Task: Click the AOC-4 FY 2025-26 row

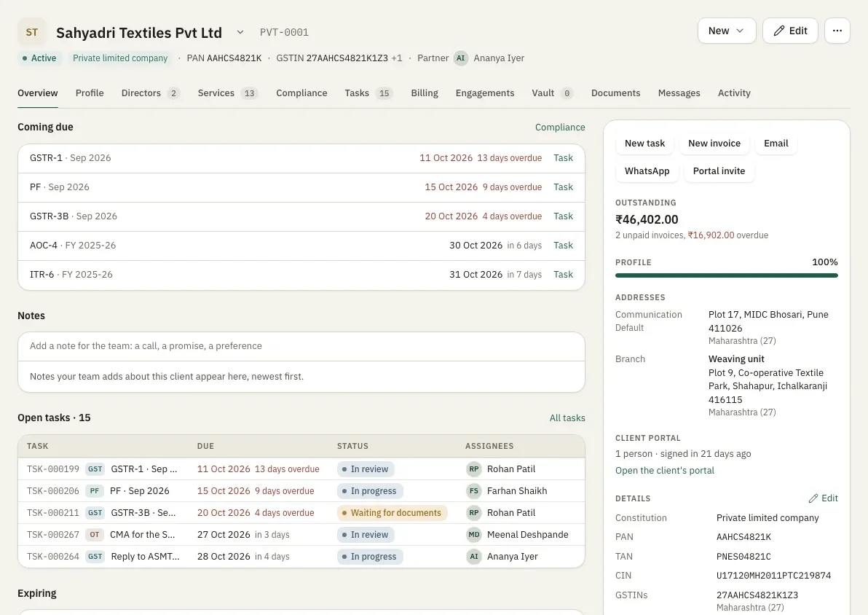Action: tap(301, 246)
